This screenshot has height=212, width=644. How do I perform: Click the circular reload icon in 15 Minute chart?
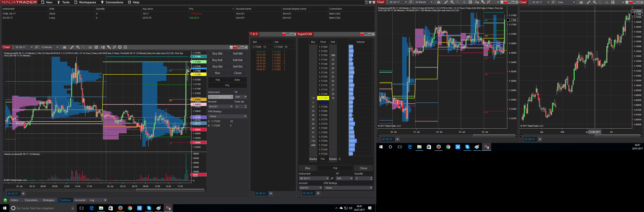pyautogui.click(x=120, y=47)
